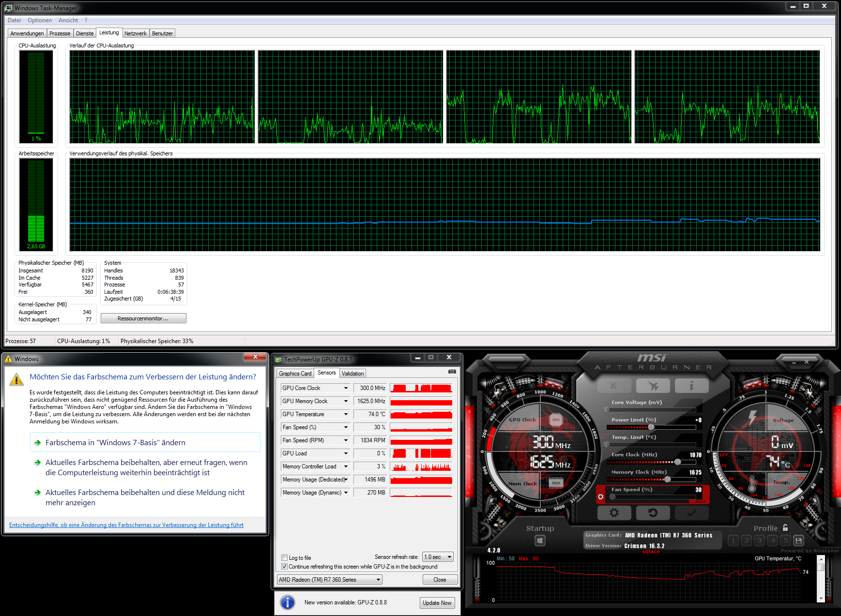Click the lightning bolt voltage icon
The image size is (841, 616).
click(x=753, y=417)
